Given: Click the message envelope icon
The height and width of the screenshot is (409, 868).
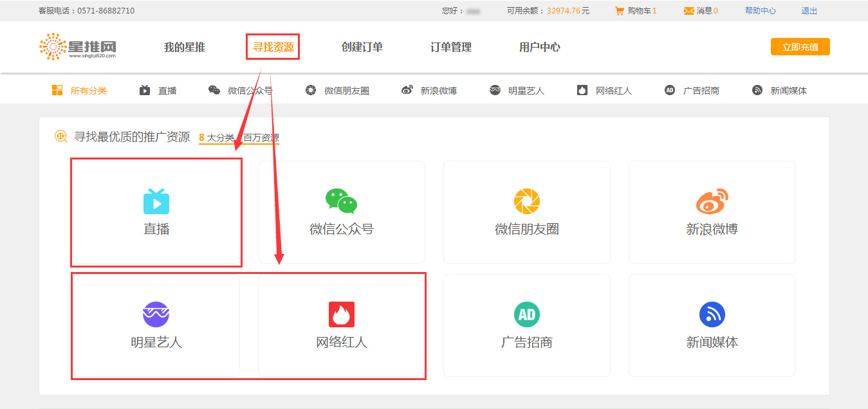Looking at the screenshot, I should click(x=688, y=11).
